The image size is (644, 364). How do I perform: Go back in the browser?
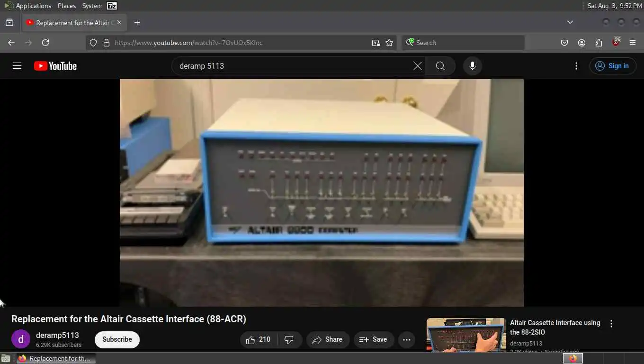coord(11,43)
